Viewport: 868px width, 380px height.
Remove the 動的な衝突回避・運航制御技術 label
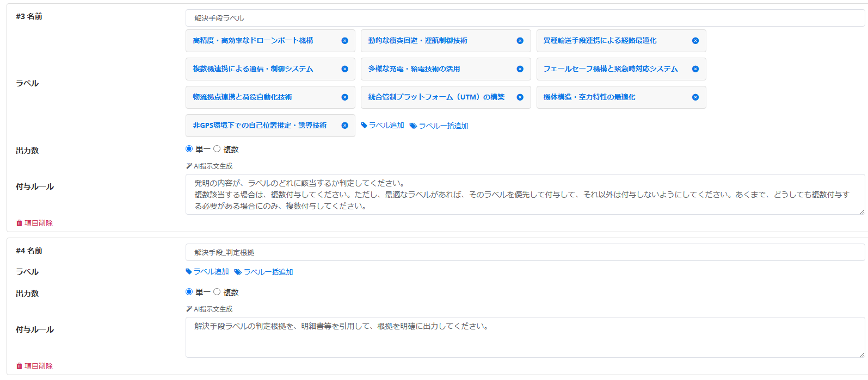coord(520,41)
